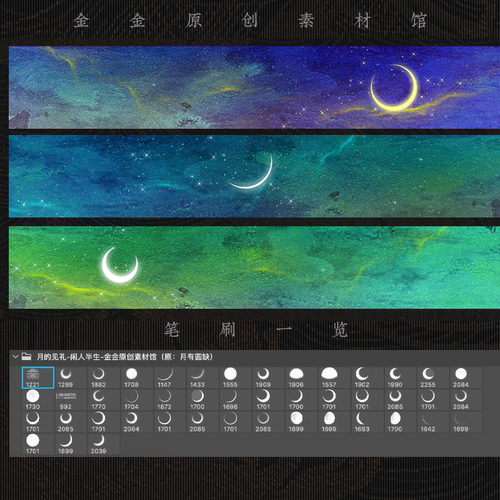Open the purple sky yellow crescent preview
The image size is (500, 500).
click(x=254, y=87)
